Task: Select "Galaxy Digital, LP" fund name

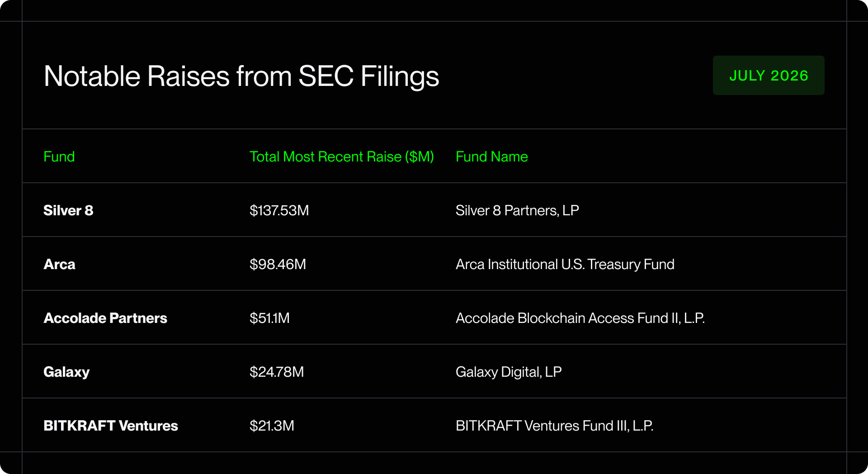Action: pyautogui.click(x=509, y=372)
